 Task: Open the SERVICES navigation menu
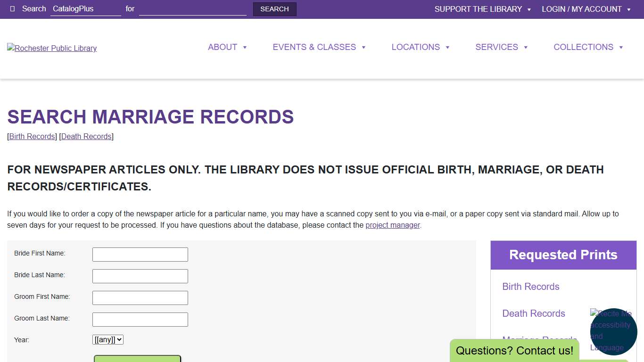[x=497, y=47]
